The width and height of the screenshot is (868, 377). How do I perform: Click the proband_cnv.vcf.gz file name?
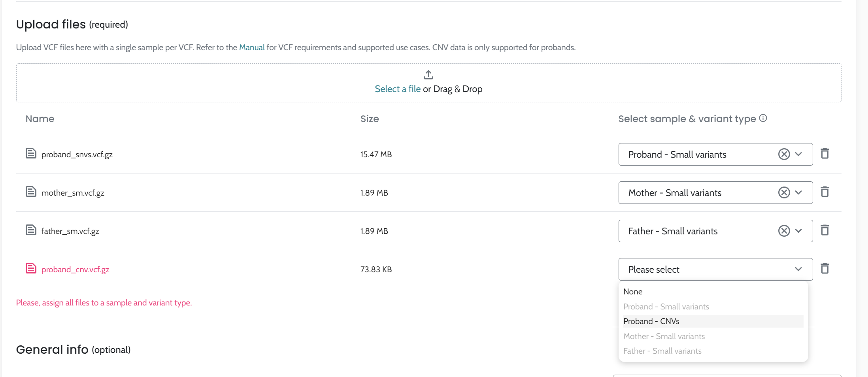[x=75, y=270]
